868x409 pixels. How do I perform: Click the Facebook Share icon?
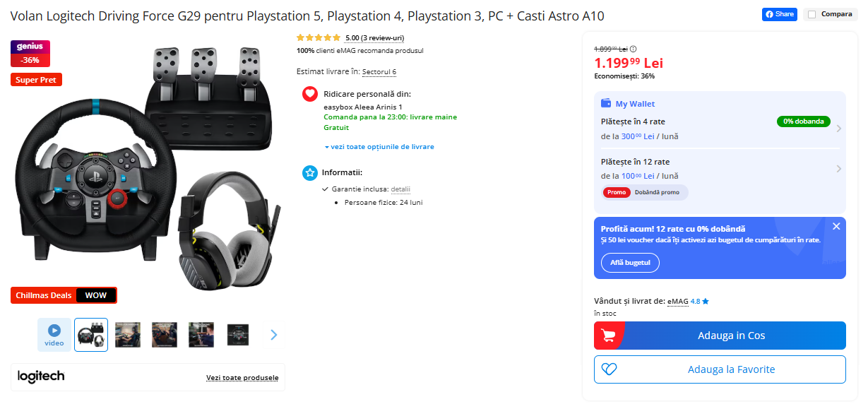click(769, 14)
